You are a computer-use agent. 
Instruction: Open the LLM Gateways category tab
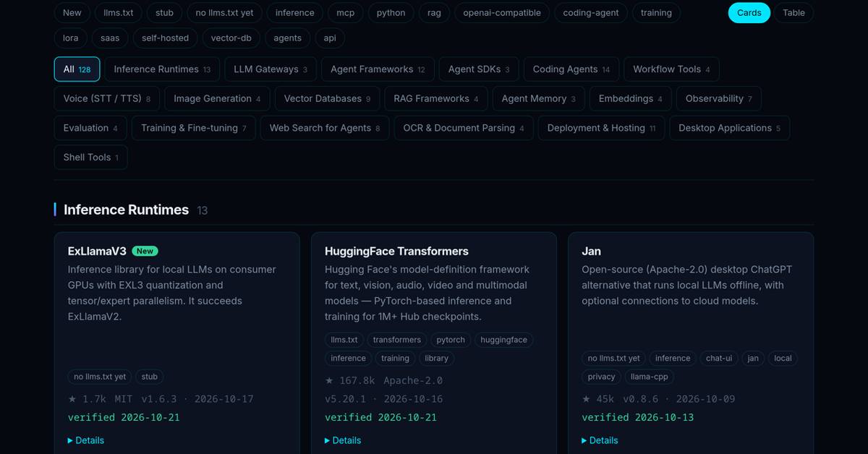click(271, 69)
